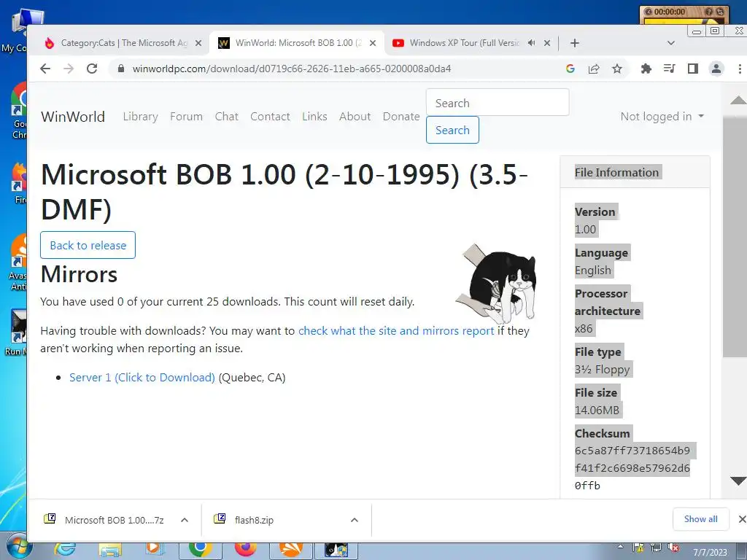Open Firefox from the taskbar
Screen dimensions: 747x560
[x=245, y=549]
